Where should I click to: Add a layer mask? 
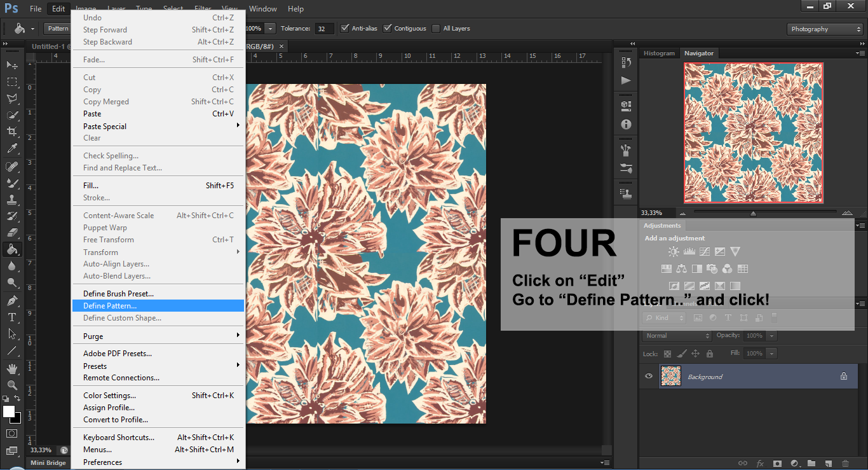776,464
